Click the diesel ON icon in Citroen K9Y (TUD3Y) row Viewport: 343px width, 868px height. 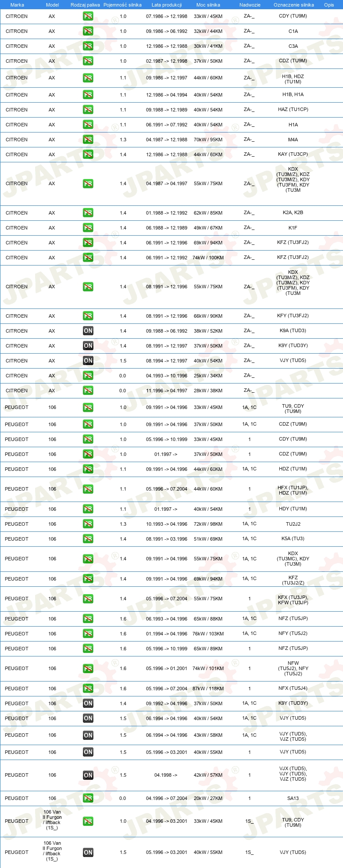88,346
